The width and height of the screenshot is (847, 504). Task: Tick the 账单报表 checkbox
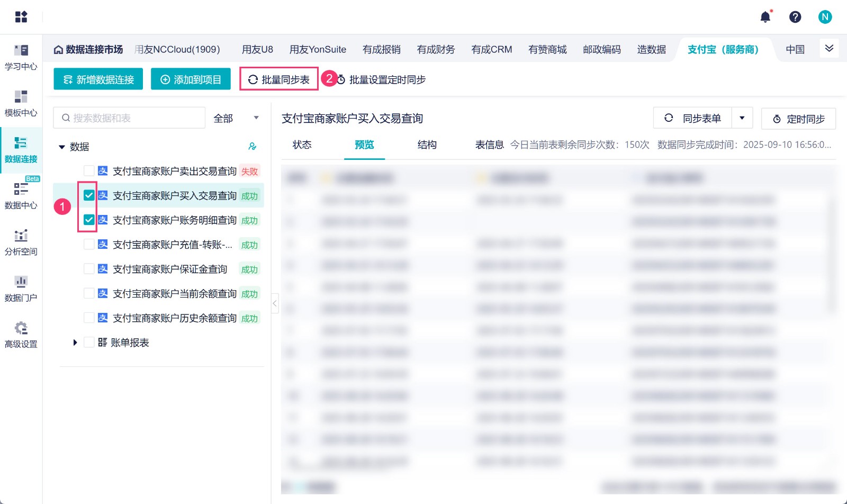tap(89, 343)
